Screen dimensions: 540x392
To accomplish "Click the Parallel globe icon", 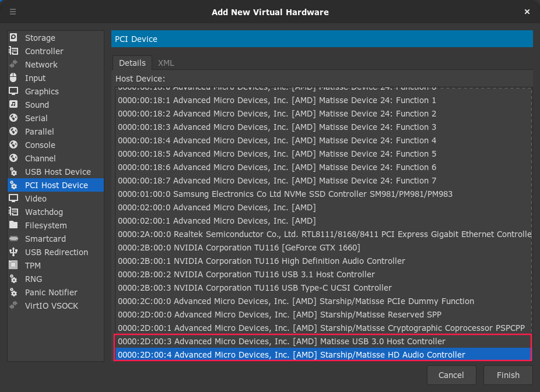I will pos(13,132).
